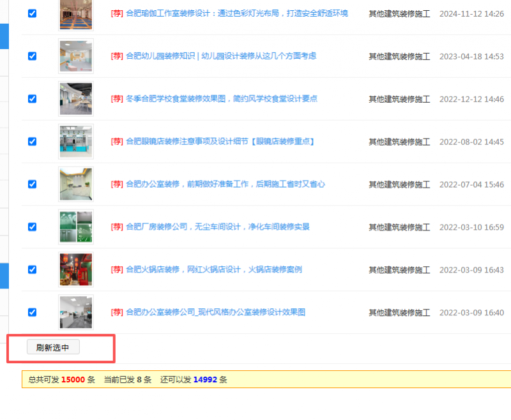Toggle checkbox for 合肥厂房装修公司 row
The height and width of the screenshot is (420, 511).
pyautogui.click(x=33, y=227)
